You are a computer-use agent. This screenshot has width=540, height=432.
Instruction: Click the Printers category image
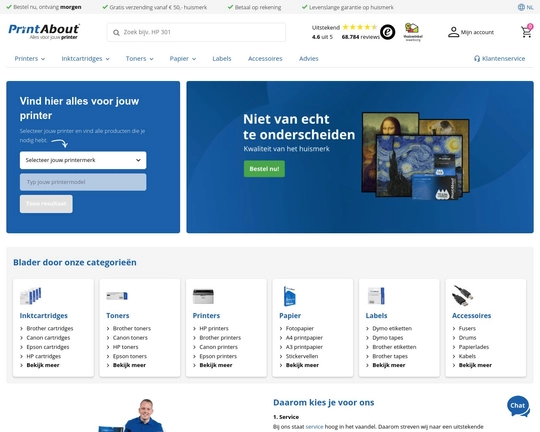(203, 296)
